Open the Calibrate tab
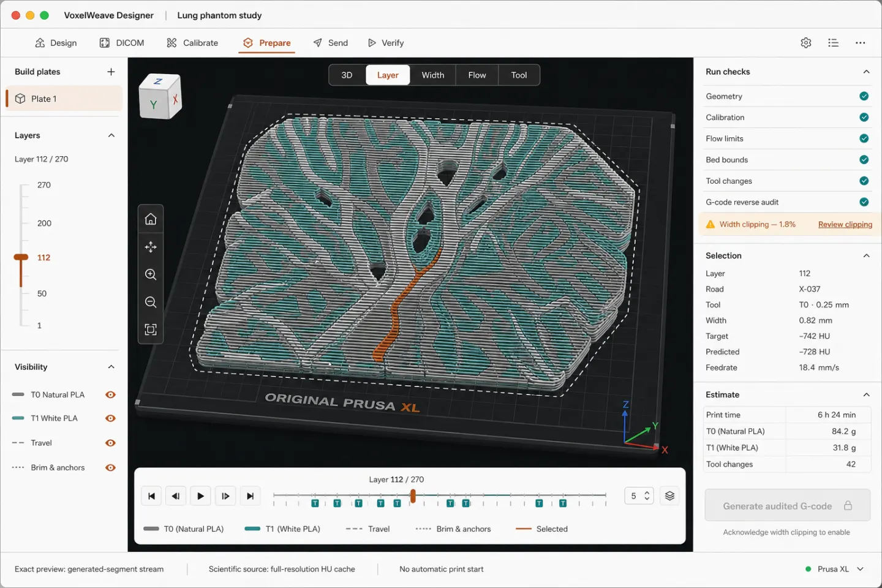Viewport: 882px width, 588px height. point(192,43)
